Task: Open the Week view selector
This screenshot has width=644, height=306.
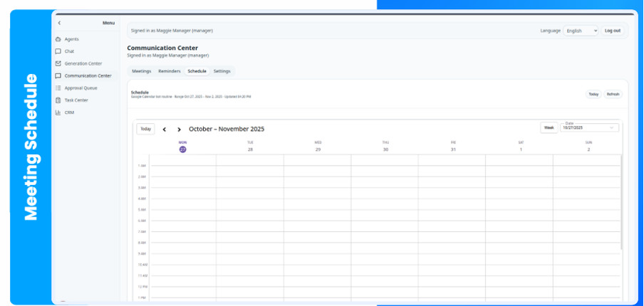Action: pyautogui.click(x=549, y=128)
